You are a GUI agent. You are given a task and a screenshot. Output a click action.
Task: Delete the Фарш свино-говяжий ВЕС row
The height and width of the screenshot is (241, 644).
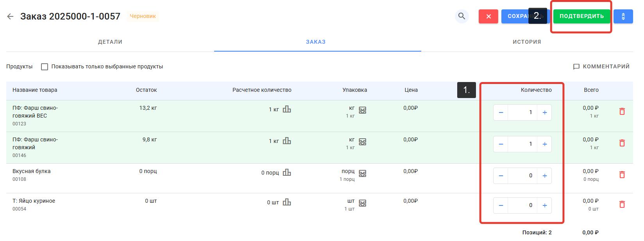coord(622,111)
